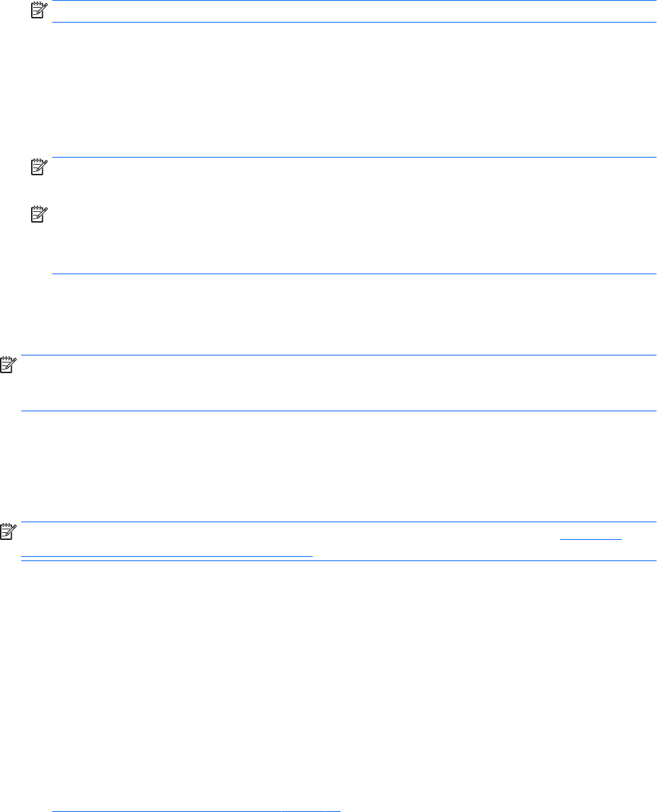Click the third indented note icon

(x=37, y=214)
